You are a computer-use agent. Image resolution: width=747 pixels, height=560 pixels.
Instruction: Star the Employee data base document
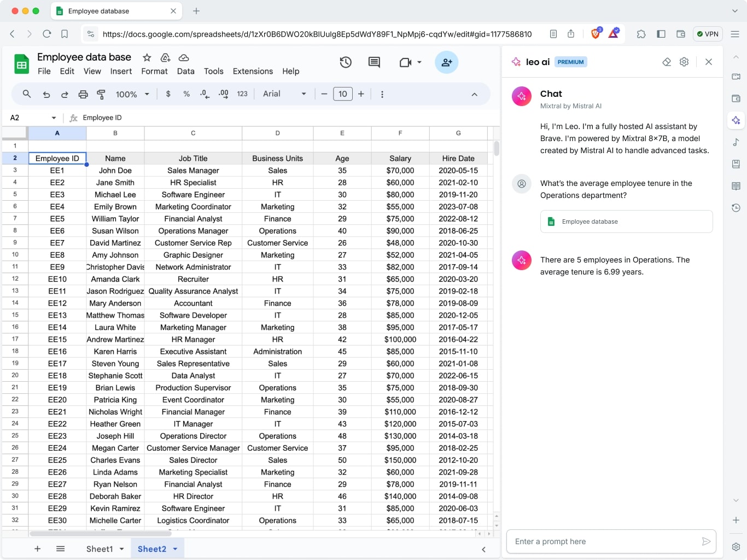(147, 57)
